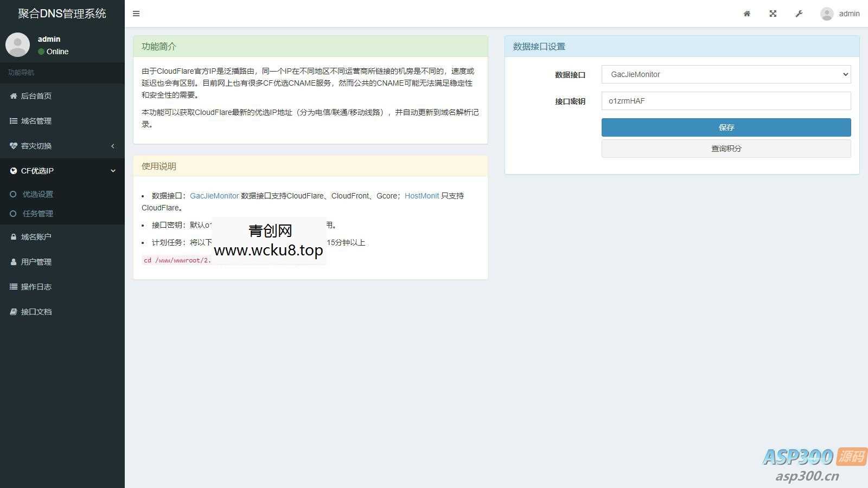Image resolution: width=868 pixels, height=488 pixels.
Task: Open the HostMonit link in usage notes
Action: [x=422, y=195]
